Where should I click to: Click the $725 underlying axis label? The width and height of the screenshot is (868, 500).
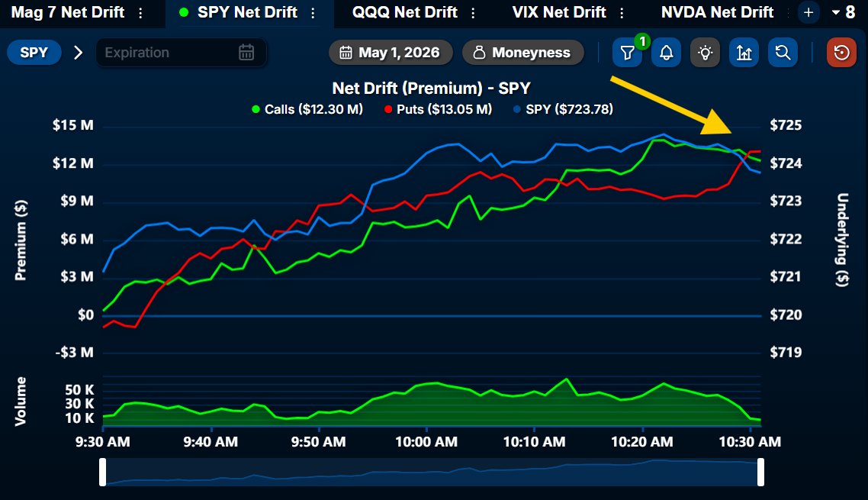(x=786, y=125)
